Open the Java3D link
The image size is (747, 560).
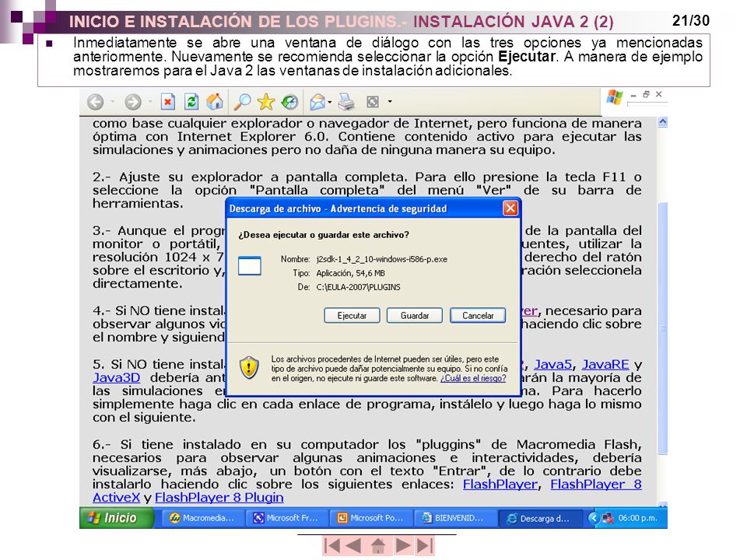coord(116,378)
